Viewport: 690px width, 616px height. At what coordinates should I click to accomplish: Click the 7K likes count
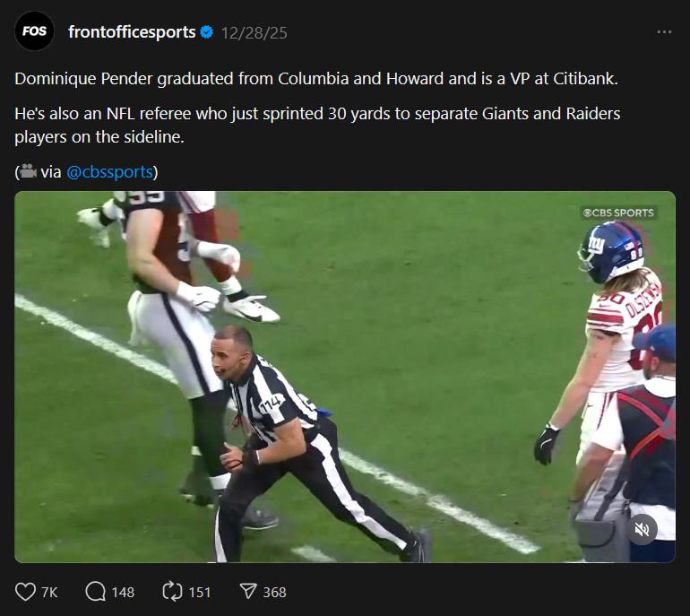(49, 592)
